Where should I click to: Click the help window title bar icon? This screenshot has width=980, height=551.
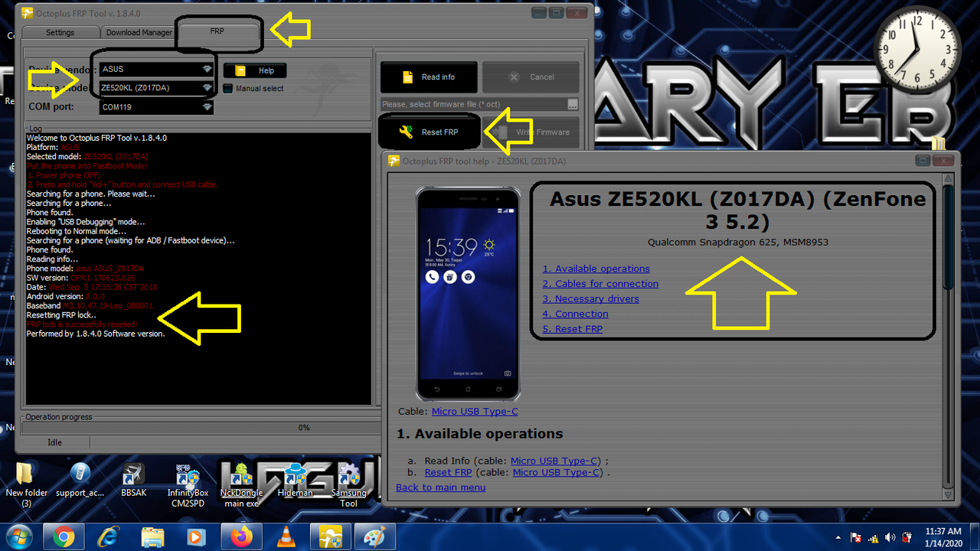click(394, 161)
